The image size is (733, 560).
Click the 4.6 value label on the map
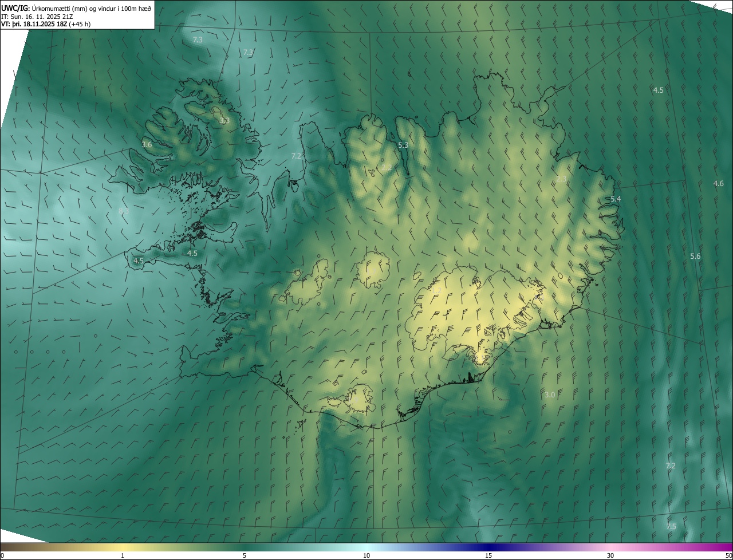719,184
